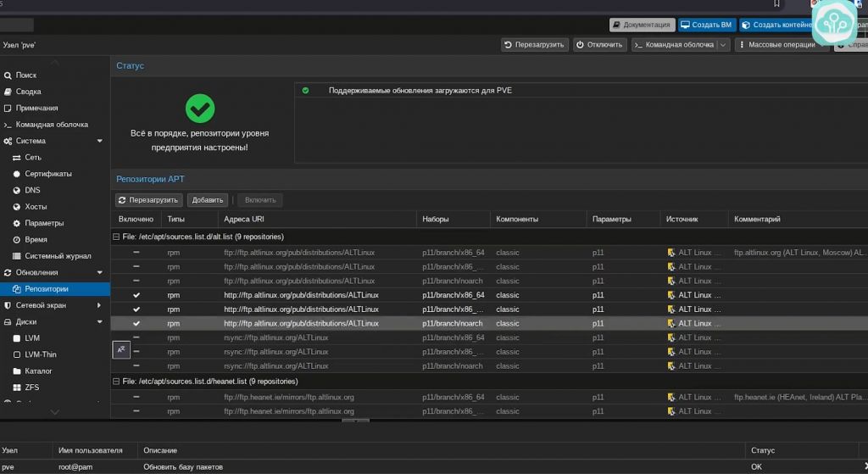
Task: Reload the APT repositories list
Action: [x=148, y=200]
